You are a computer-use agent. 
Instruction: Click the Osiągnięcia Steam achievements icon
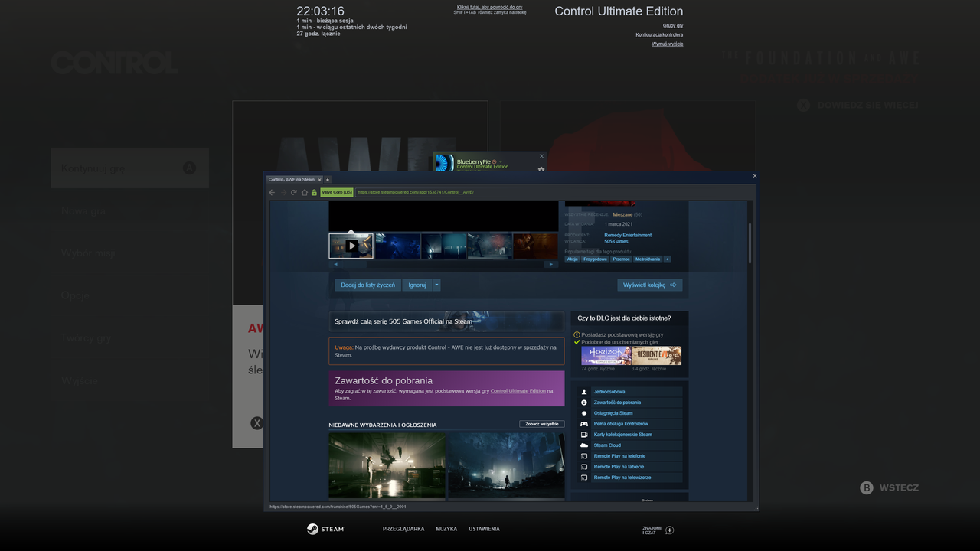pyautogui.click(x=584, y=413)
